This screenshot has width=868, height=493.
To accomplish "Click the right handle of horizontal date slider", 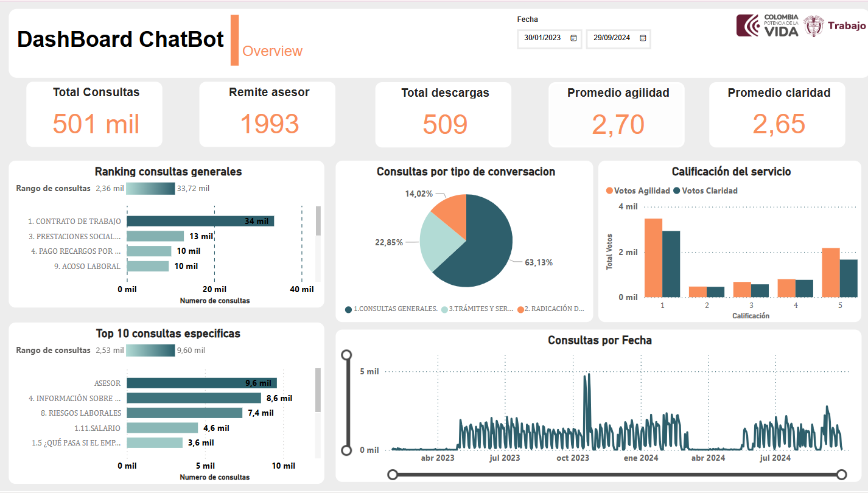I will (x=842, y=474).
